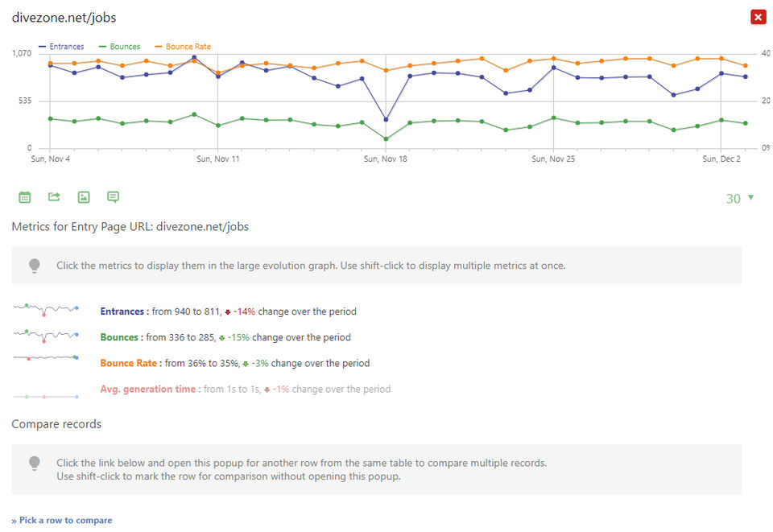Click the export data share icon
The width and height of the screenshot is (773, 532).
pyautogui.click(x=54, y=197)
